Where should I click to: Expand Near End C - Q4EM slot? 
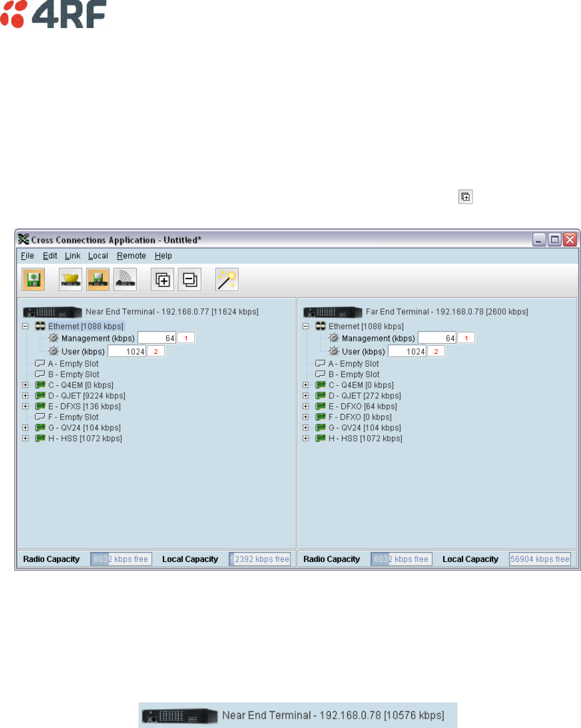(26, 385)
